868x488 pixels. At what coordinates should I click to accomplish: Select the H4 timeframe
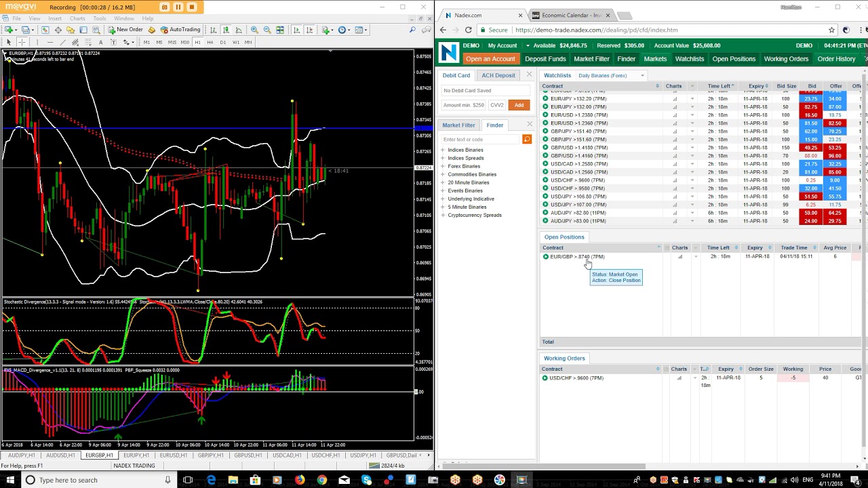210,42
